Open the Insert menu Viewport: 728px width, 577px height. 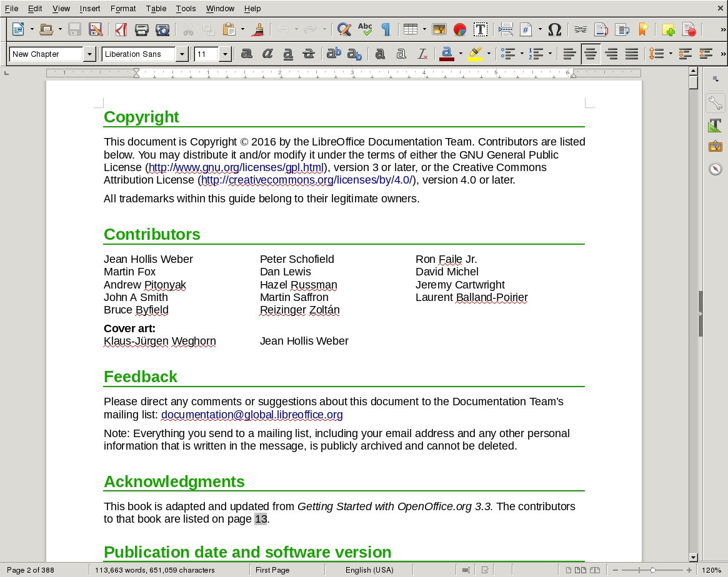(x=89, y=8)
